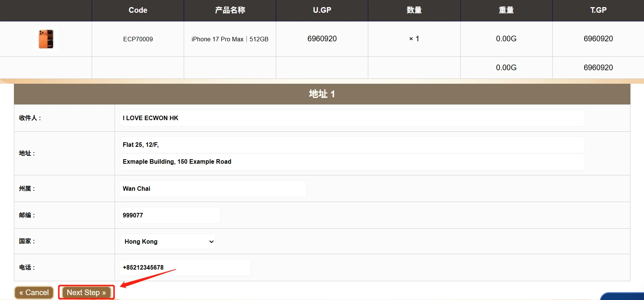Click the T.GP column header
Image resolution: width=644 pixels, height=300 pixels.
(x=598, y=10)
